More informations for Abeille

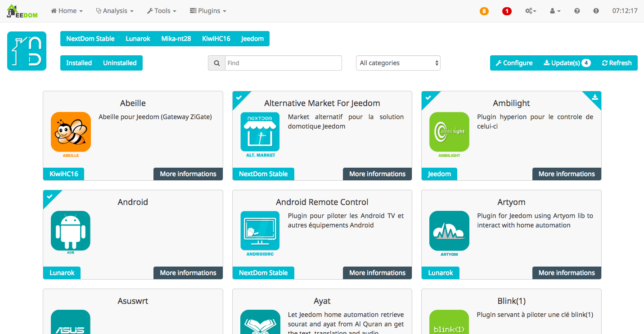tap(188, 174)
